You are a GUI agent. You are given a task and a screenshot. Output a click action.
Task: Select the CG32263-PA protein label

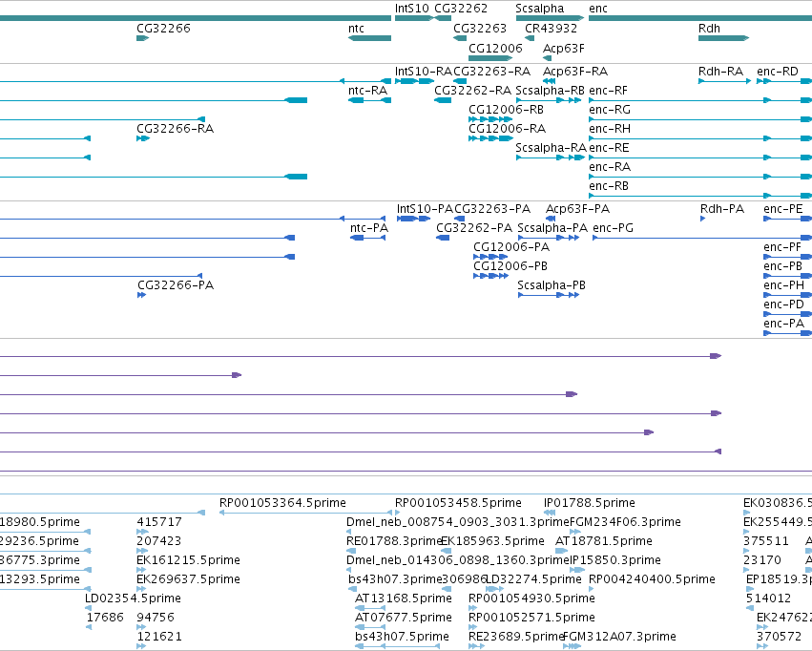(492, 209)
